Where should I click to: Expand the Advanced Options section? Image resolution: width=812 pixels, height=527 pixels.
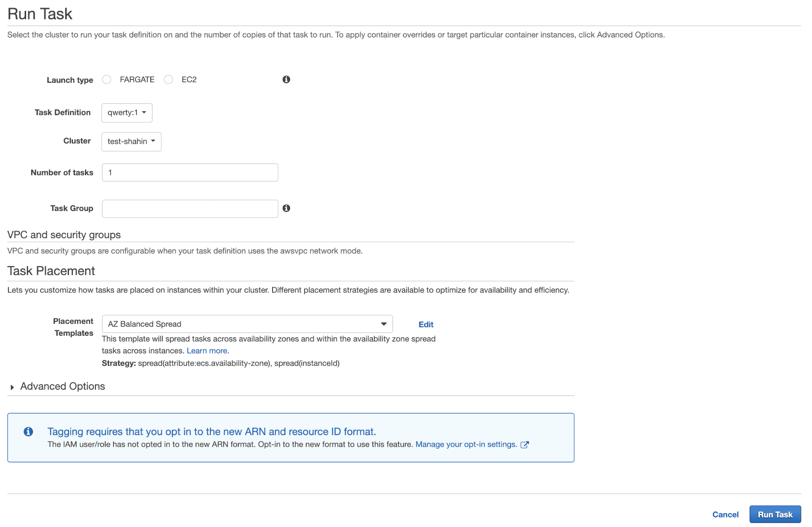pos(63,386)
